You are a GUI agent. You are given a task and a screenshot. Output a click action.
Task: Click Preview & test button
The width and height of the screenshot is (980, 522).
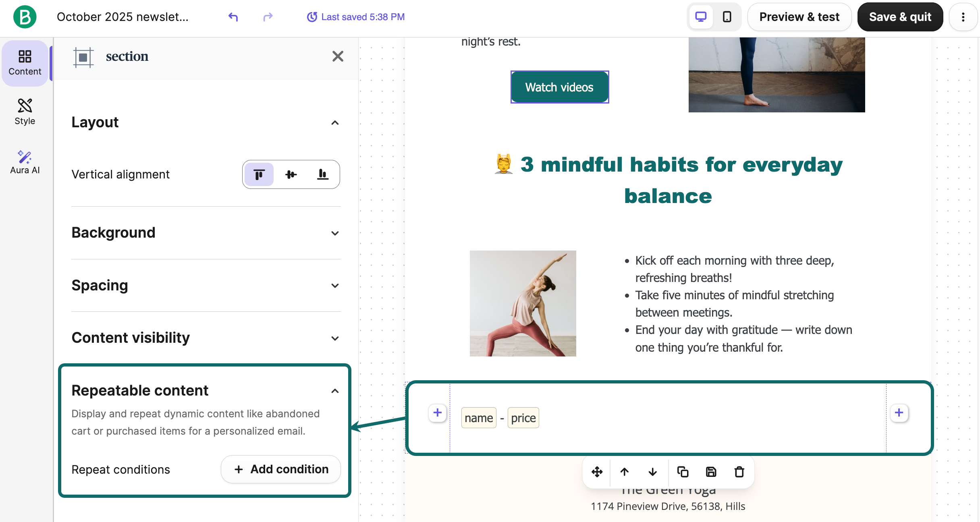pos(799,17)
